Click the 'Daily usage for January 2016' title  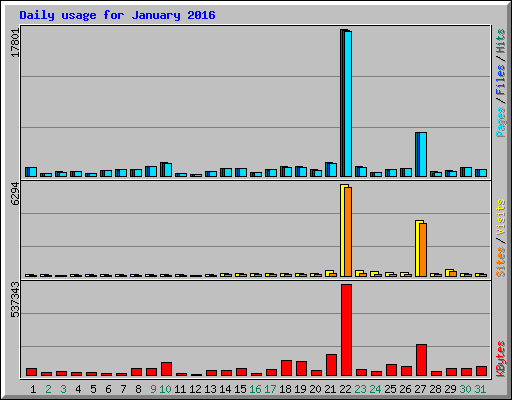click(x=117, y=15)
